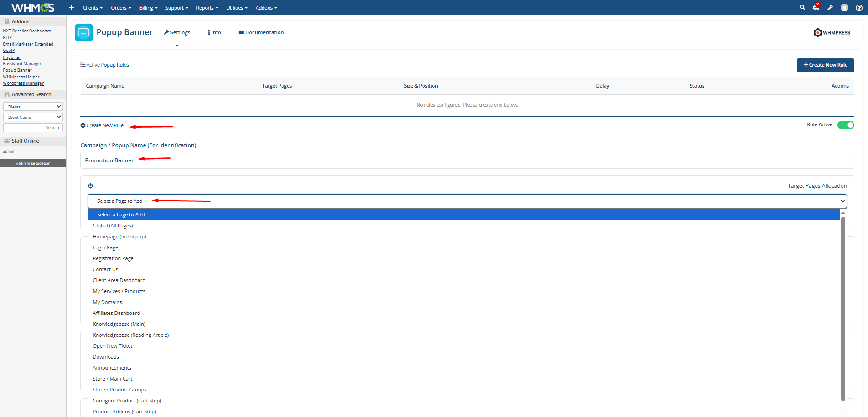Click the wrench setup icon in top bar
868x417 pixels.
tap(830, 8)
